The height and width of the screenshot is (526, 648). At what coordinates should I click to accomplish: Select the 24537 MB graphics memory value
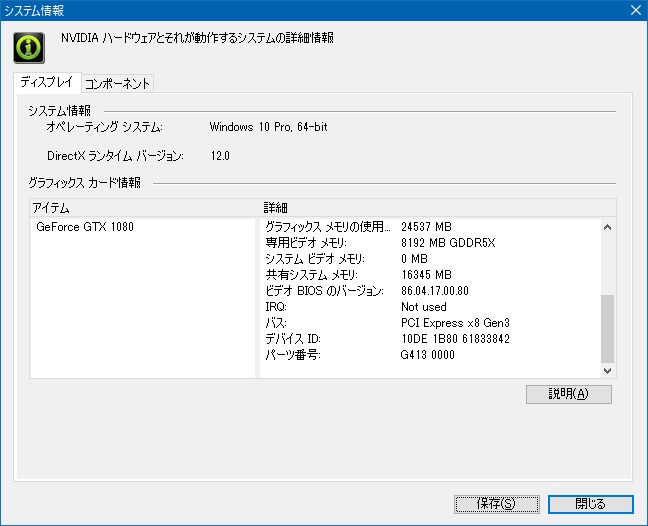426,227
